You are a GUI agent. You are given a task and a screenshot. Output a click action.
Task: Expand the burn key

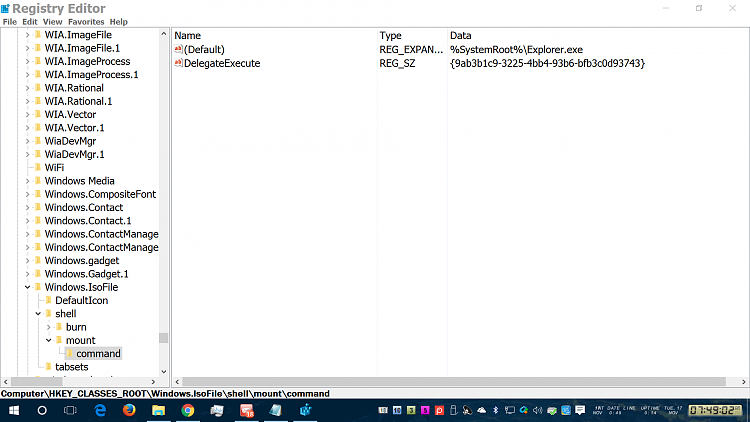(48, 327)
